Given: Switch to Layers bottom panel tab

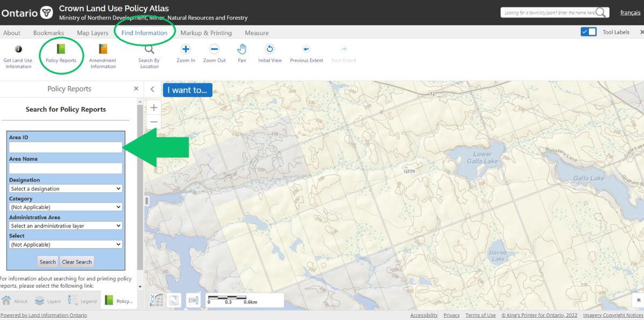Looking at the screenshot, I should tap(48, 301).
